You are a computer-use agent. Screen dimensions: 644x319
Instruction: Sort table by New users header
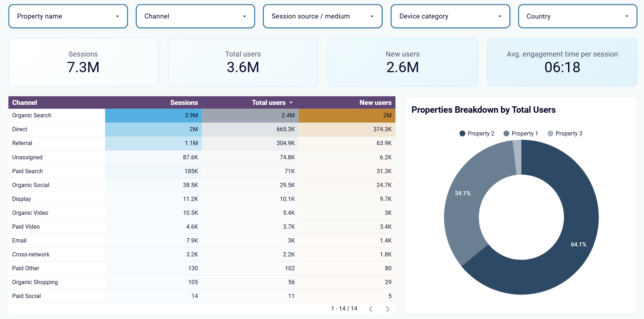[375, 103]
